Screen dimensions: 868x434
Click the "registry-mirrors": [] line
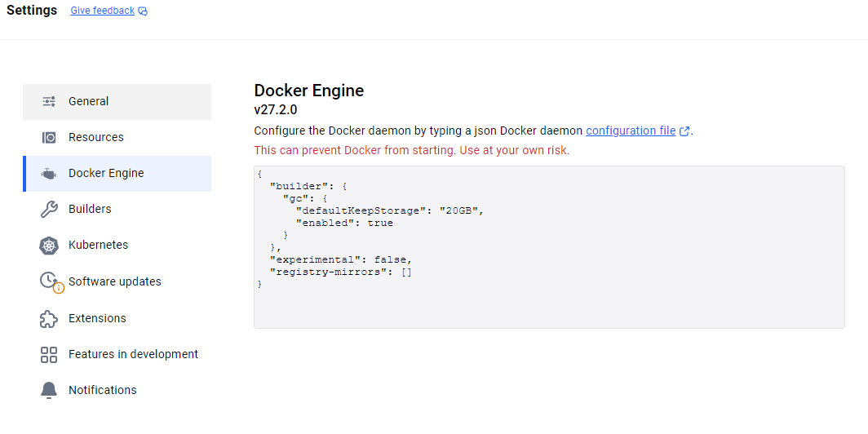(x=341, y=272)
